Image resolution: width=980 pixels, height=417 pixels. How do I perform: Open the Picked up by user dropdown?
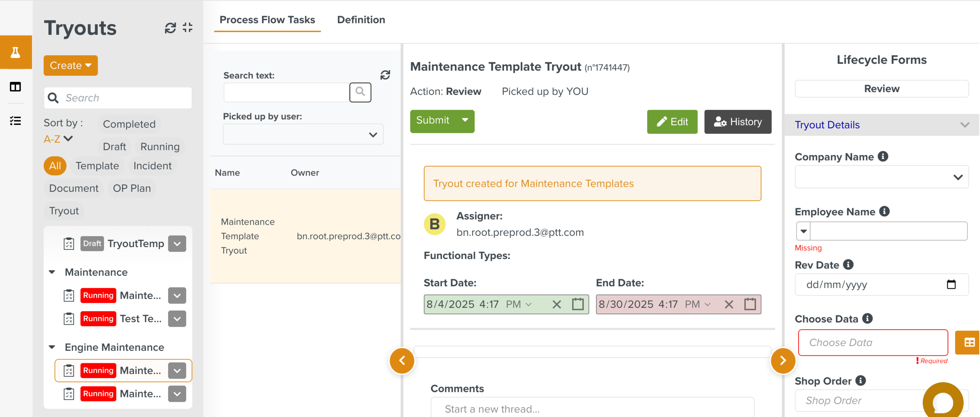pos(303,135)
